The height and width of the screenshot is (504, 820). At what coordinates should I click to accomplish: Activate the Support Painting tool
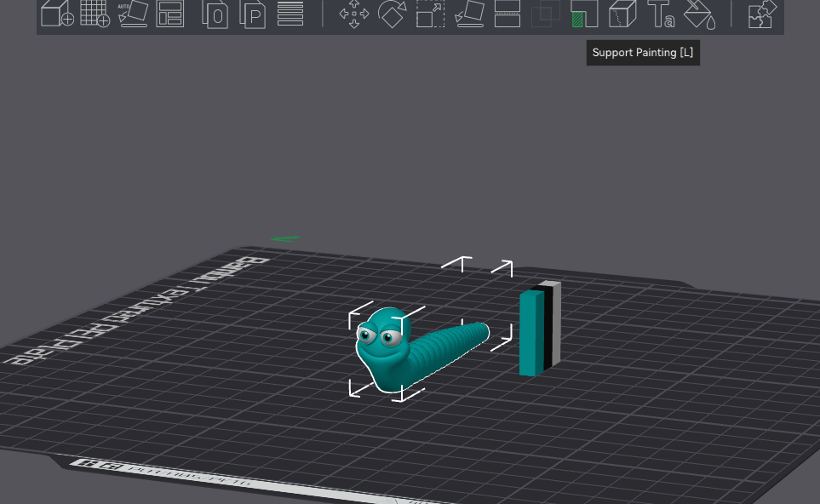click(584, 14)
